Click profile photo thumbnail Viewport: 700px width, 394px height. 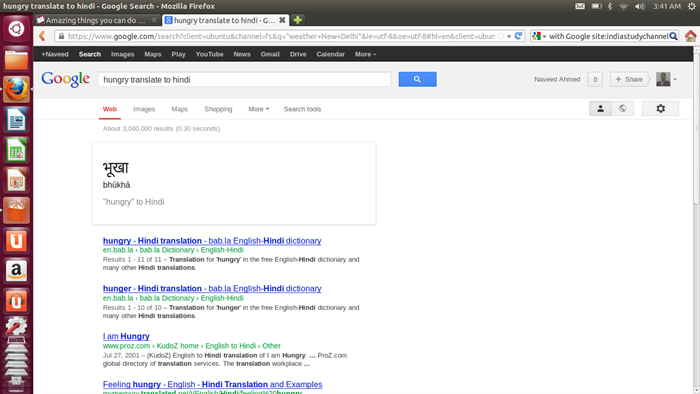pyautogui.click(x=663, y=79)
